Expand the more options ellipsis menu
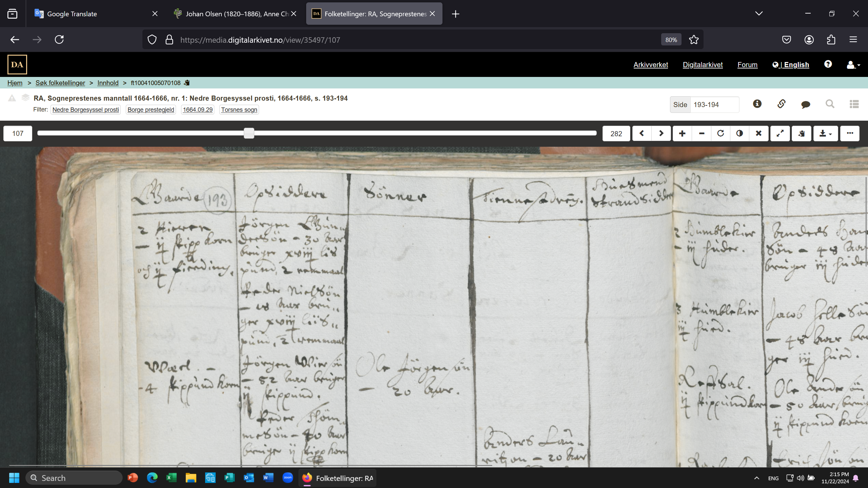This screenshot has width=868, height=488. (850, 133)
